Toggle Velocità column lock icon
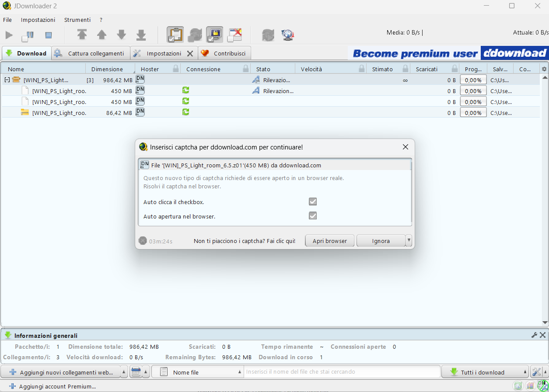Image resolution: width=549 pixels, height=392 pixels. pyautogui.click(x=361, y=69)
